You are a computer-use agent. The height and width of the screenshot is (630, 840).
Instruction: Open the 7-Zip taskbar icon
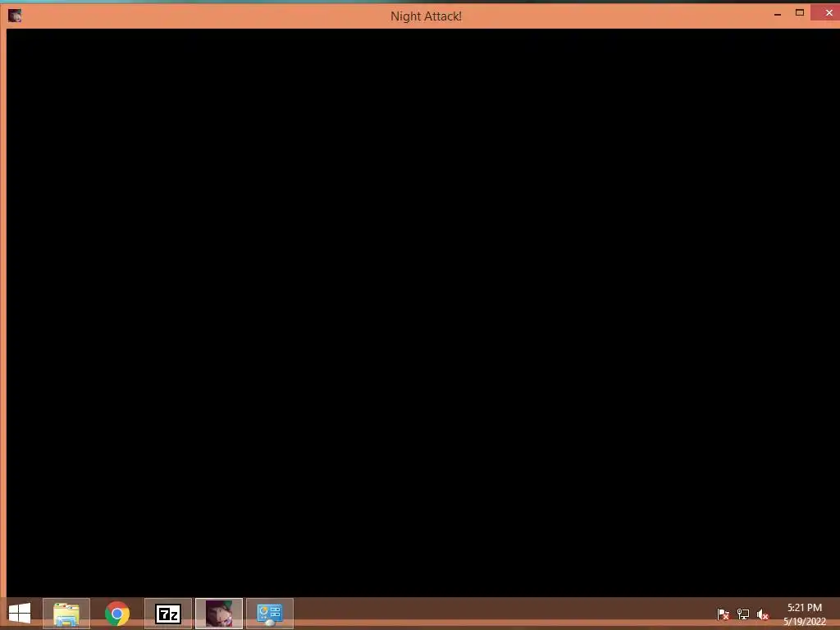[x=168, y=614]
